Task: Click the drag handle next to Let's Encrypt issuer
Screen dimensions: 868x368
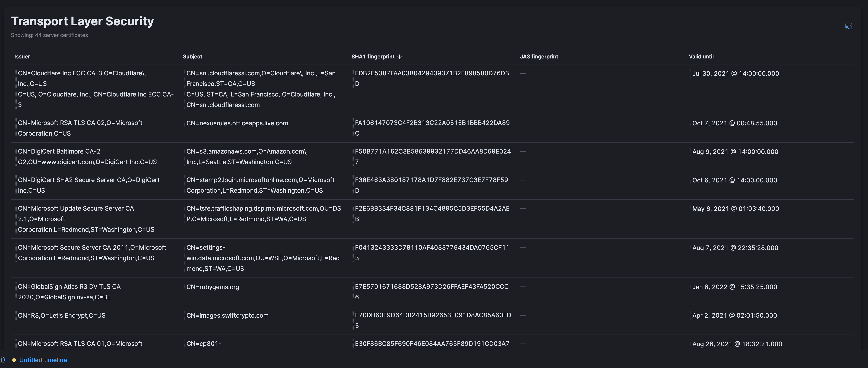Action: (x=16, y=315)
